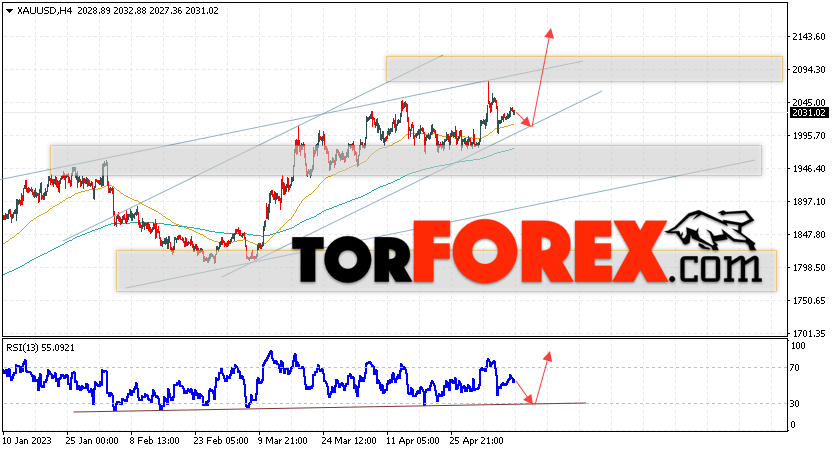Click the 9 Mar 21:00 date label
The image size is (833, 452).
point(283,441)
